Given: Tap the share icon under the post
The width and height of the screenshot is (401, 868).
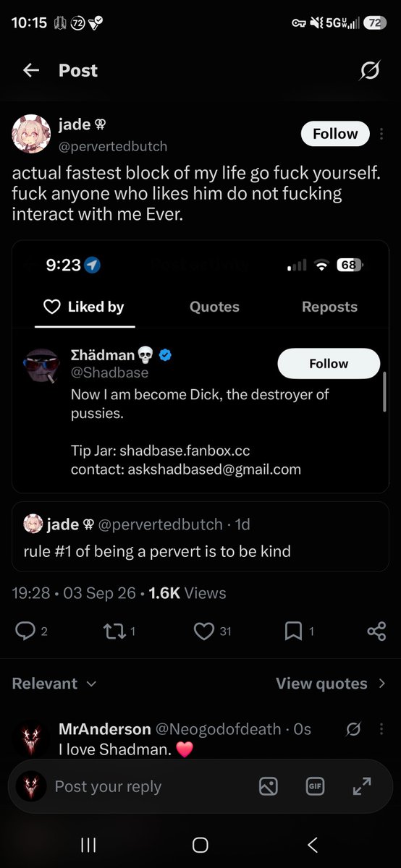Looking at the screenshot, I should click(x=376, y=631).
